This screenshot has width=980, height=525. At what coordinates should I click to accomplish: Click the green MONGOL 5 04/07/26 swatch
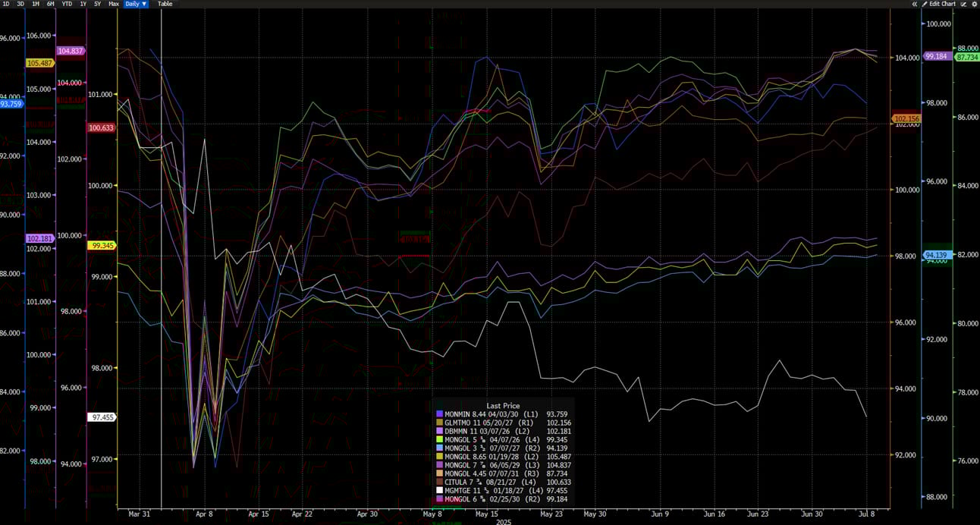click(440, 439)
